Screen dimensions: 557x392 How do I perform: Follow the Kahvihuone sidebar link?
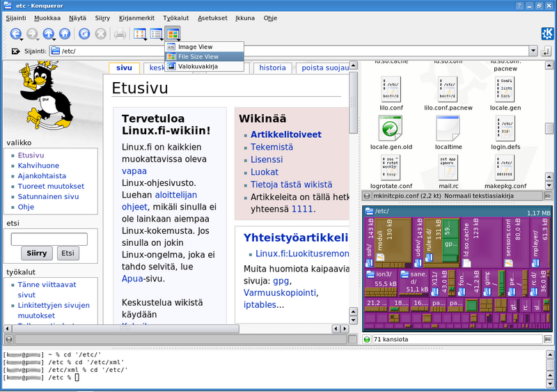(x=38, y=166)
